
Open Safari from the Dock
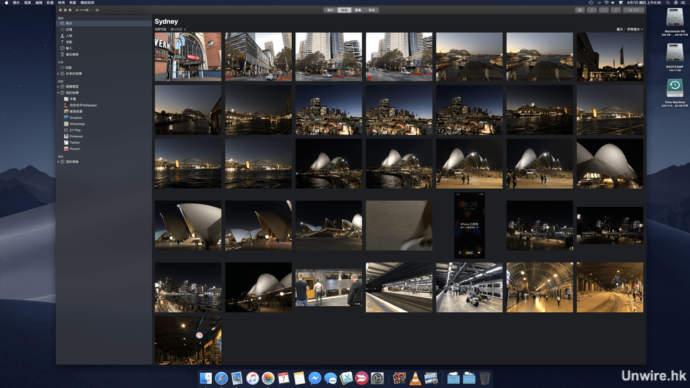(x=221, y=378)
